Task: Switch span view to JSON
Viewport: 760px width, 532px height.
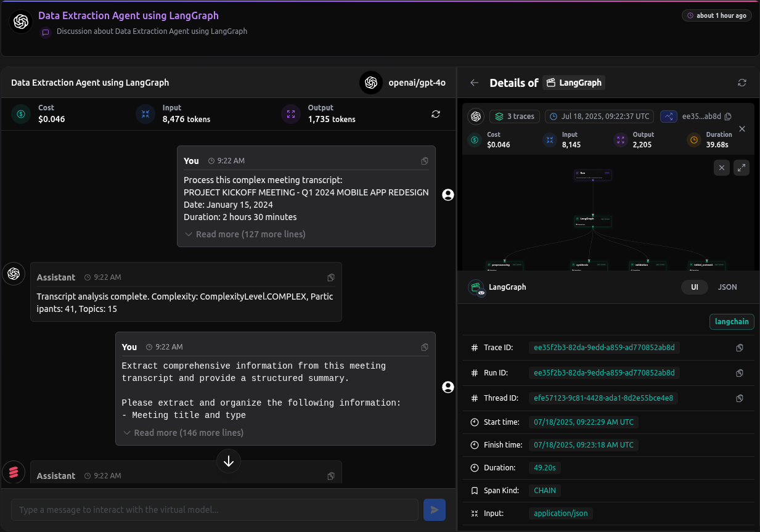Action: coord(727,287)
